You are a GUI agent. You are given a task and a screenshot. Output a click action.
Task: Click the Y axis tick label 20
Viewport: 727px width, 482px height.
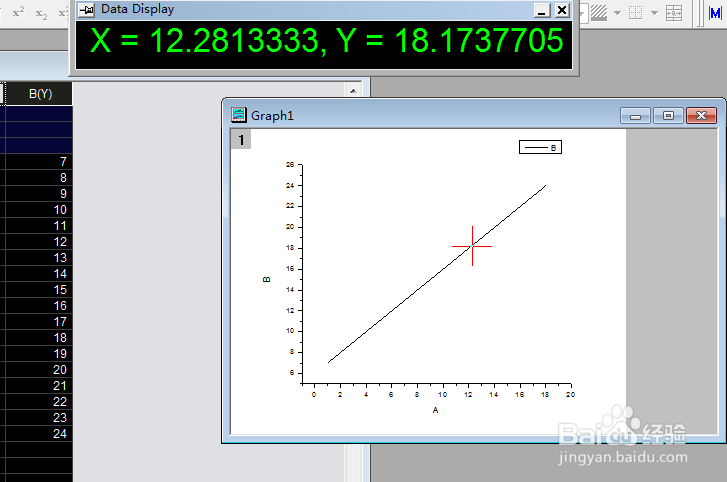coord(290,227)
